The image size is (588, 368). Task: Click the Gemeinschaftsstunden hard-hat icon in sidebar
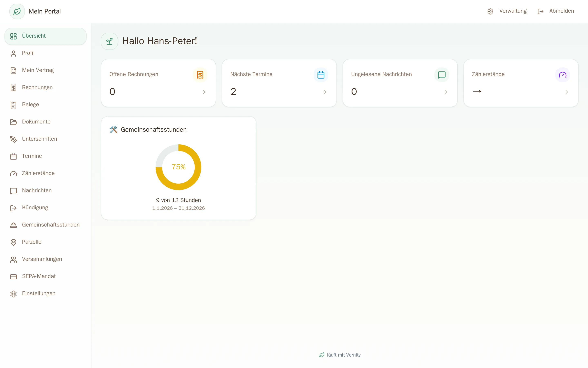pos(13,225)
